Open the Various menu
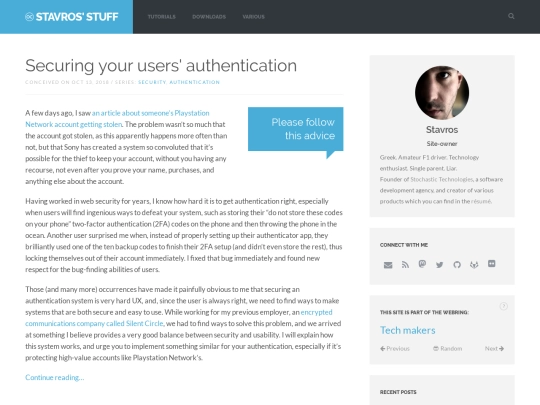Image resolution: width=540 pixels, height=405 pixels. [253, 17]
